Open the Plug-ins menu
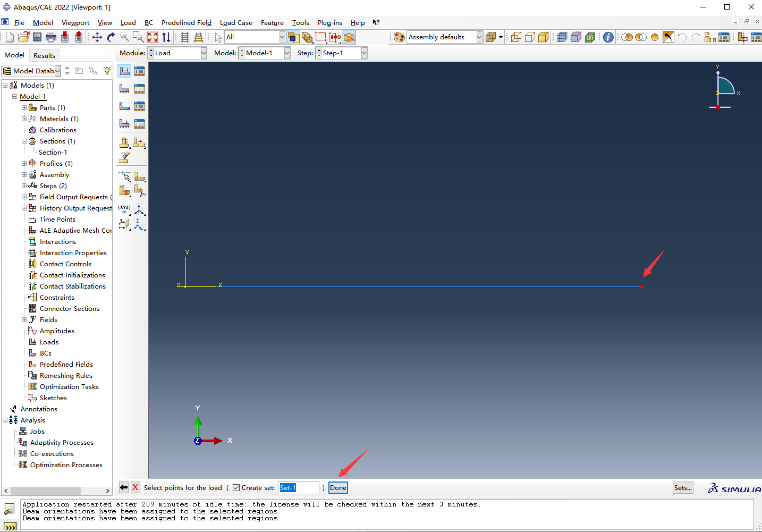 point(329,23)
